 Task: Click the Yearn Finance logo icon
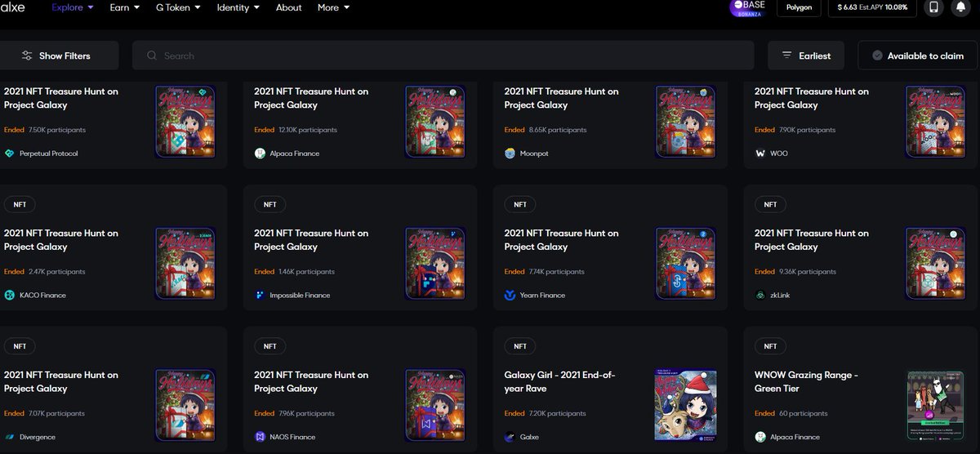click(x=510, y=295)
